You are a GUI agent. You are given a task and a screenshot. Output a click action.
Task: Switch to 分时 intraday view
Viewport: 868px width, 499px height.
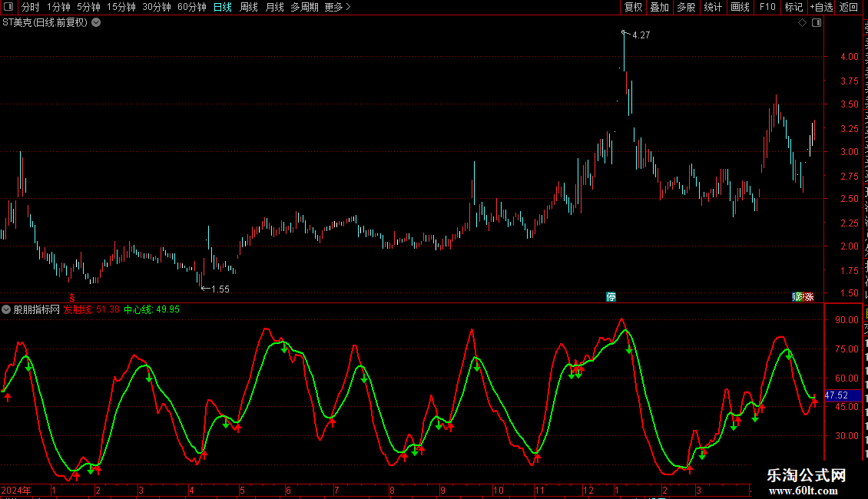pyautogui.click(x=31, y=7)
